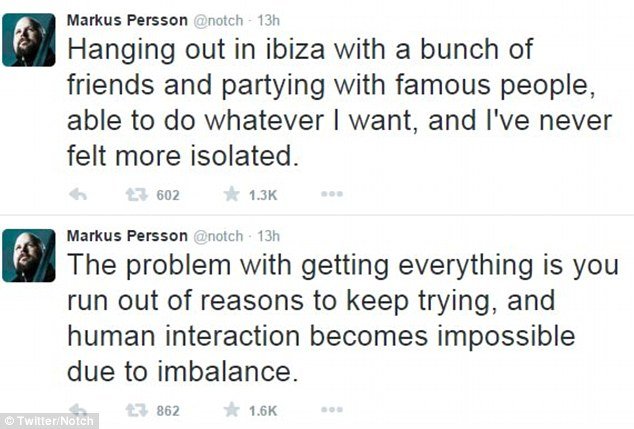Visit the @notch handle on the Ibiza tweet
Viewport: 634px width, 429px height.
pyautogui.click(x=214, y=21)
